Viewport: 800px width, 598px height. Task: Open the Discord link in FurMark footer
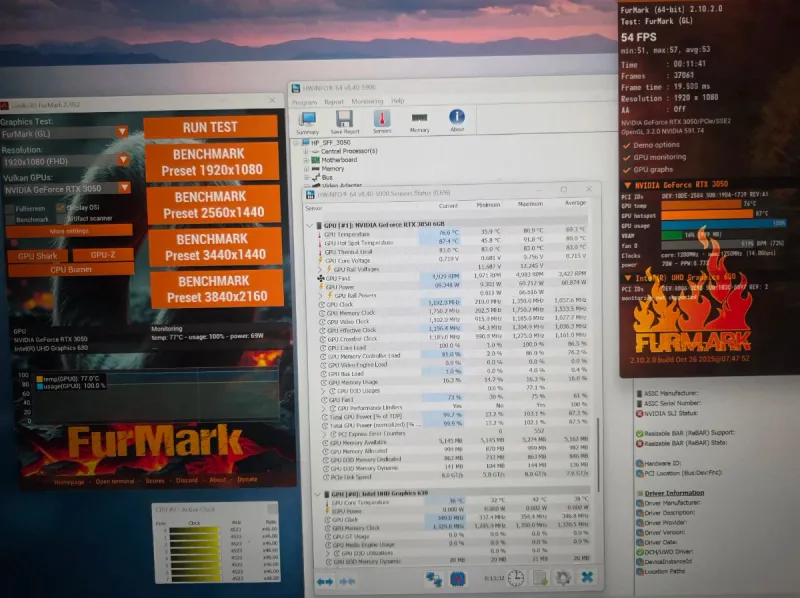pyautogui.click(x=187, y=480)
